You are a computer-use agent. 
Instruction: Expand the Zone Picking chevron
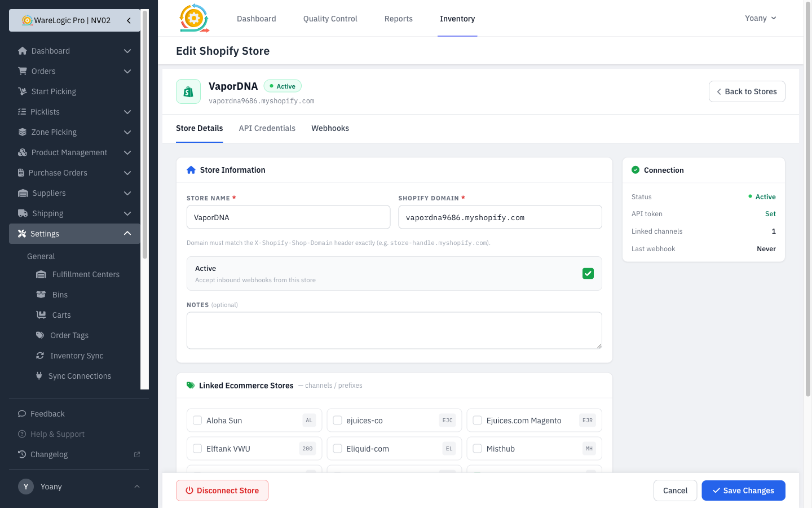pos(127,132)
